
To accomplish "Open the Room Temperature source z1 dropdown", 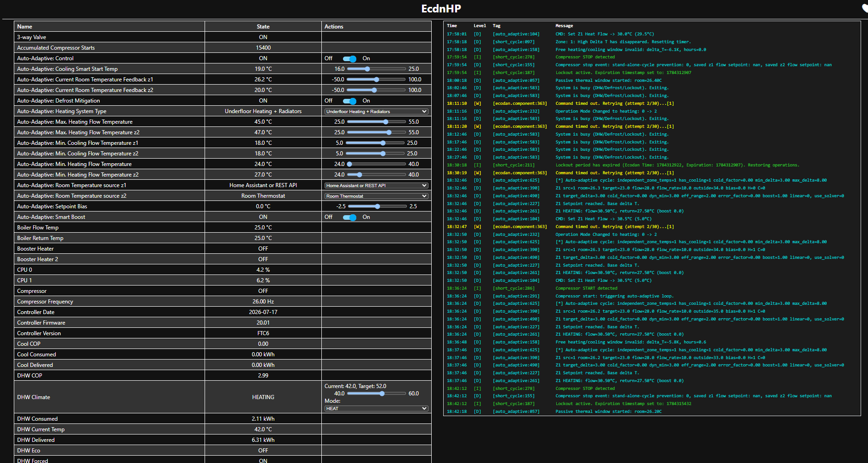I will point(376,185).
